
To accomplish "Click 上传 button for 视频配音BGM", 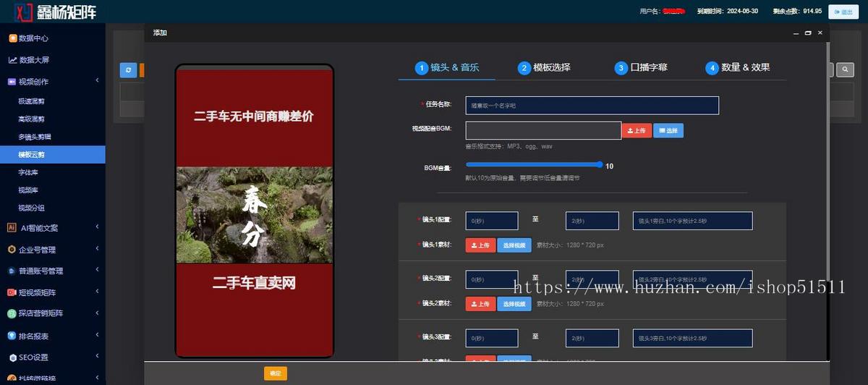I will pyautogui.click(x=637, y=131).
